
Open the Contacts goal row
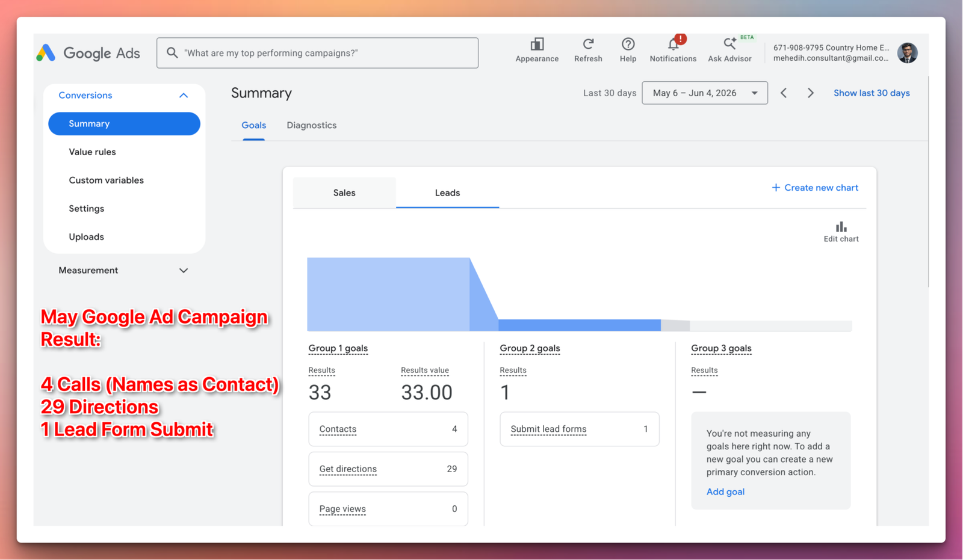coord(388,429)
